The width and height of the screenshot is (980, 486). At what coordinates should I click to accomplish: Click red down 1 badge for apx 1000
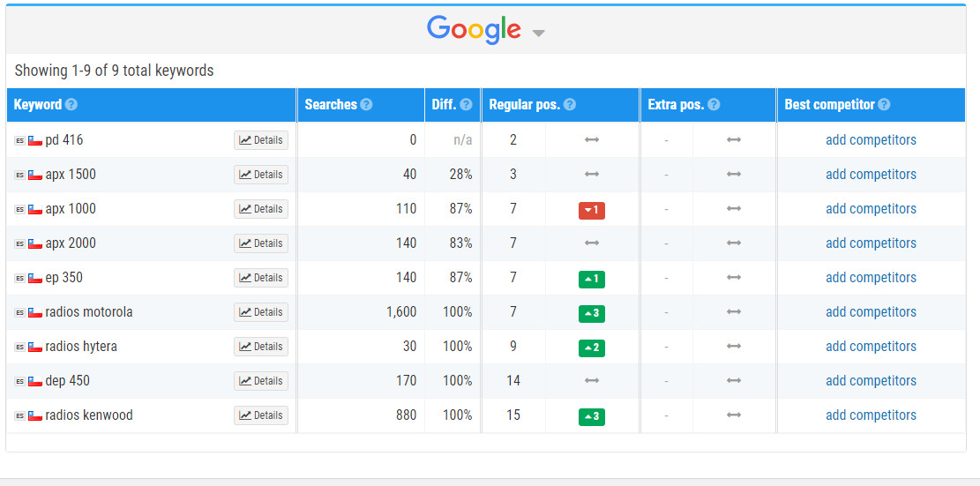591,211
